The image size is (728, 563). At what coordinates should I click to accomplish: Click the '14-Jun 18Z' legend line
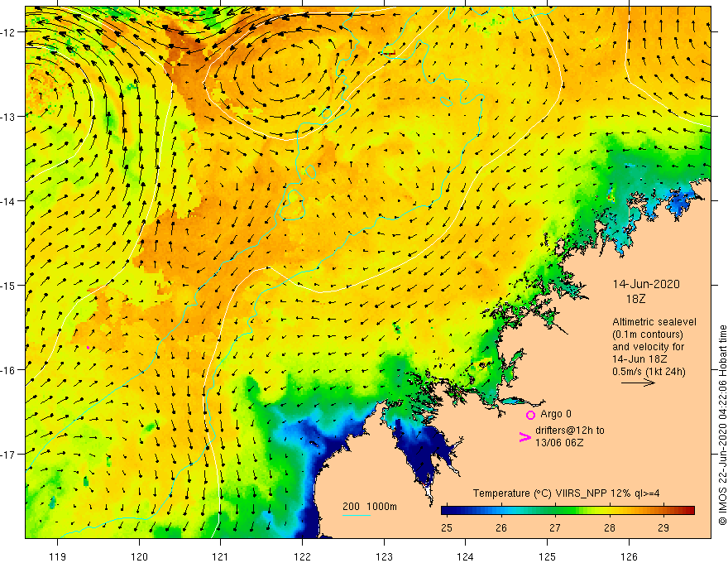tap(639, 359)
